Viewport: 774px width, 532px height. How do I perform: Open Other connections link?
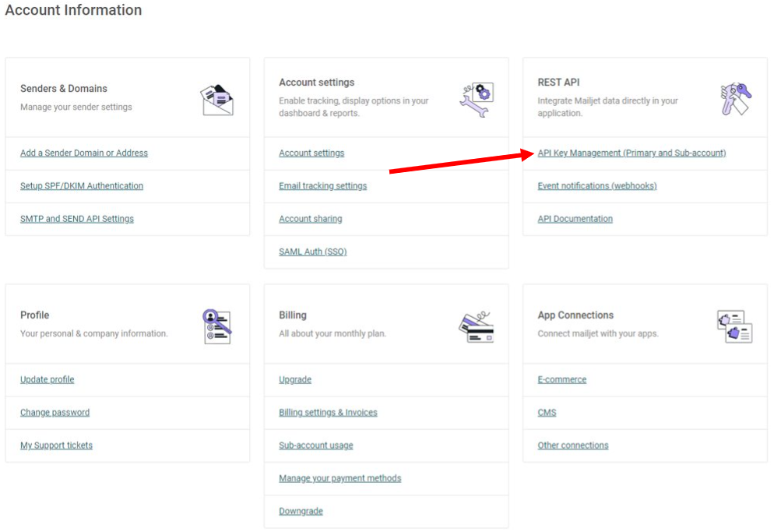pyautogui.click(x=573, y=446)
